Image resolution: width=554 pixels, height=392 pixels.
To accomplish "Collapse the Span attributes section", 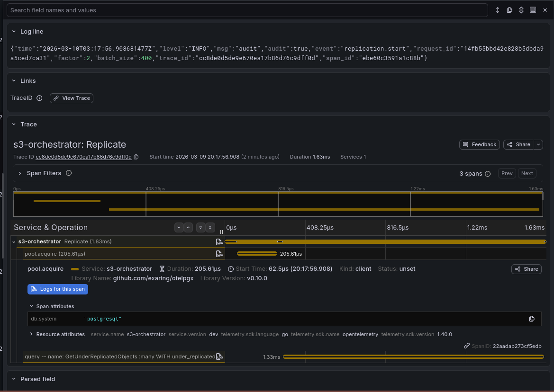I will [31, 306].
